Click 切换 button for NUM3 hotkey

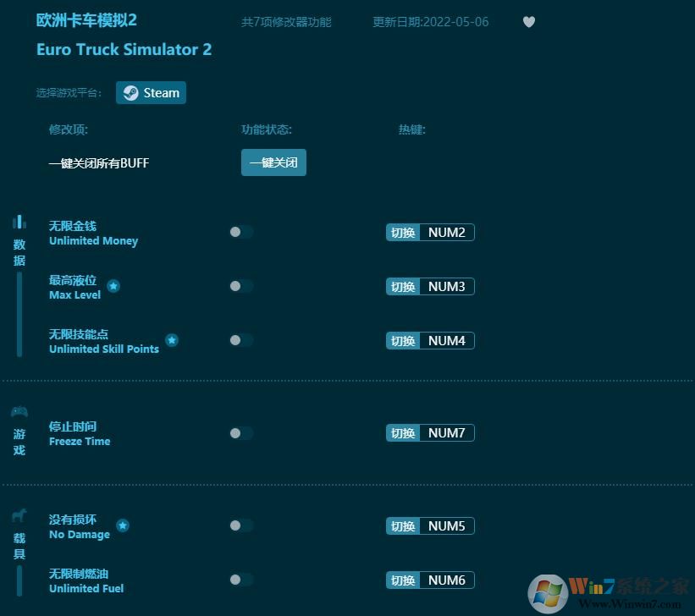point(403,286)
